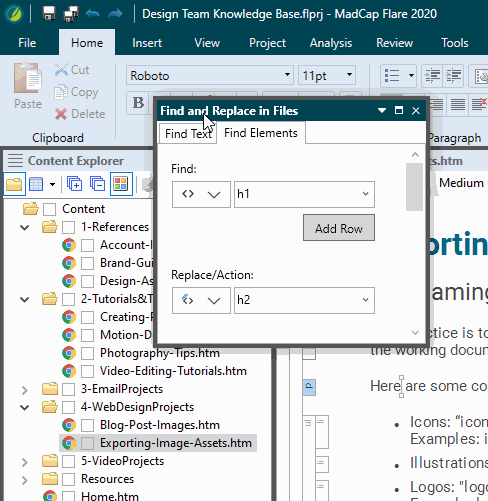
Task: Click the dialog scroll down arrow
Action: [415, 332]
